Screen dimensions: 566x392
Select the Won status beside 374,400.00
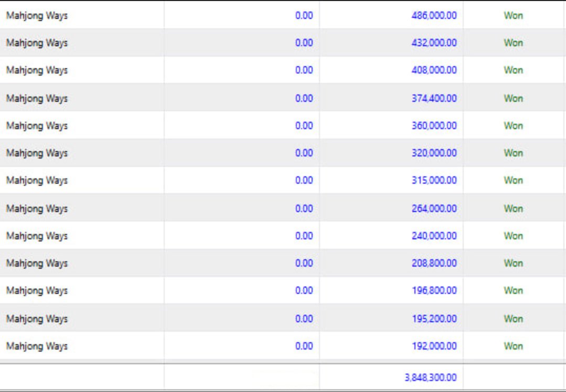point(514,98)
